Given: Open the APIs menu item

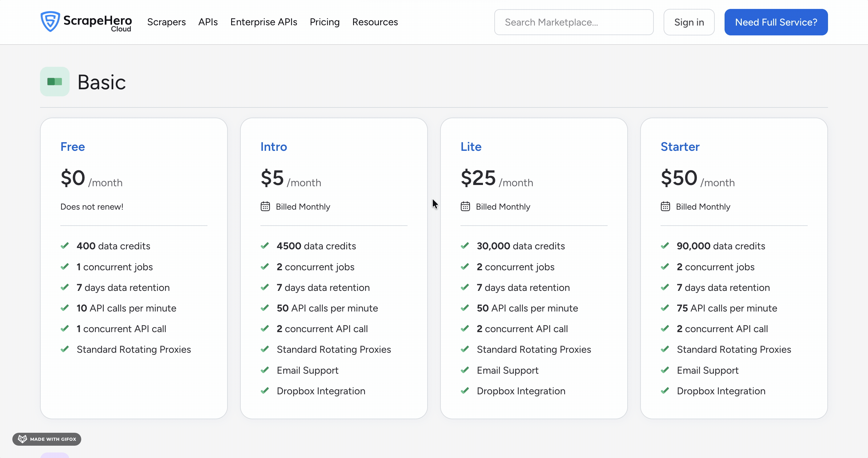Looking at the screenshot, I should pos(208,22).
